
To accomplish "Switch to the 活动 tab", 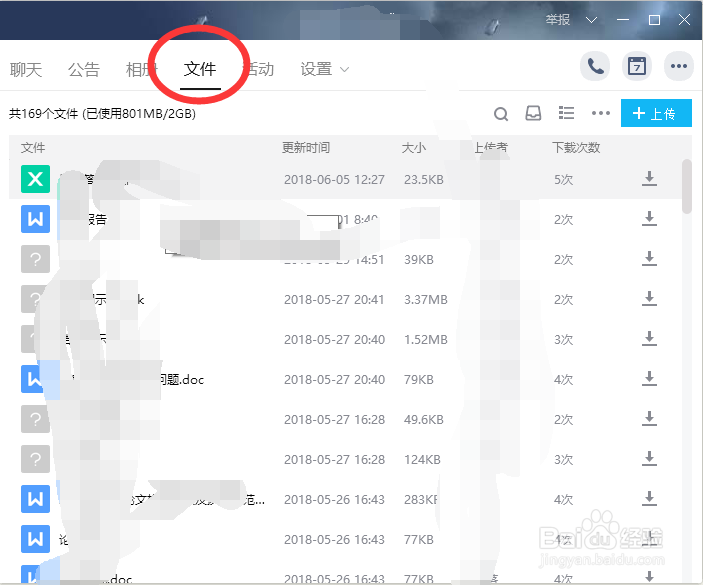I will (258, 69).
